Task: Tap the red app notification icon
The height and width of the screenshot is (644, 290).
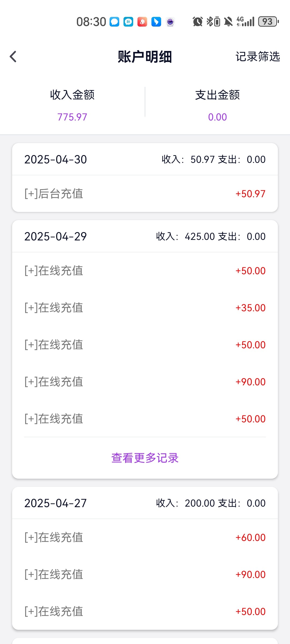Action: pos(142,22)
